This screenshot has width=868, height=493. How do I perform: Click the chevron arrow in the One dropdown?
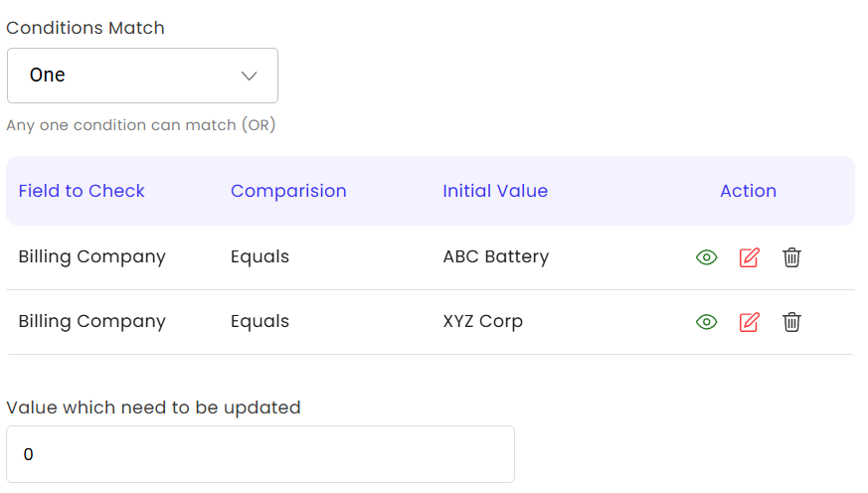coord(250,76)
